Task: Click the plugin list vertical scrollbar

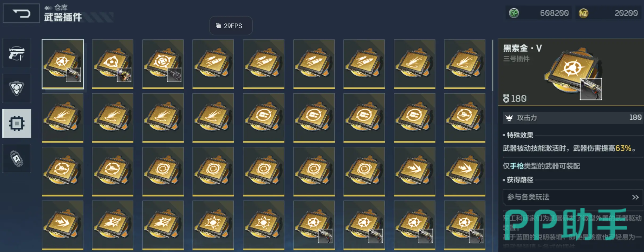Action: tap(492, 65)
